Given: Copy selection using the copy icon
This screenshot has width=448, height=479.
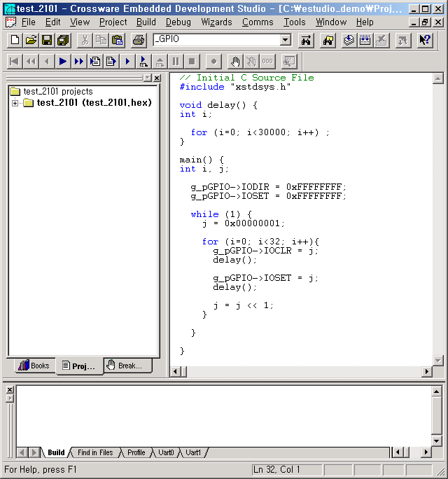Looking at the screenshot, I should point(101,40).
